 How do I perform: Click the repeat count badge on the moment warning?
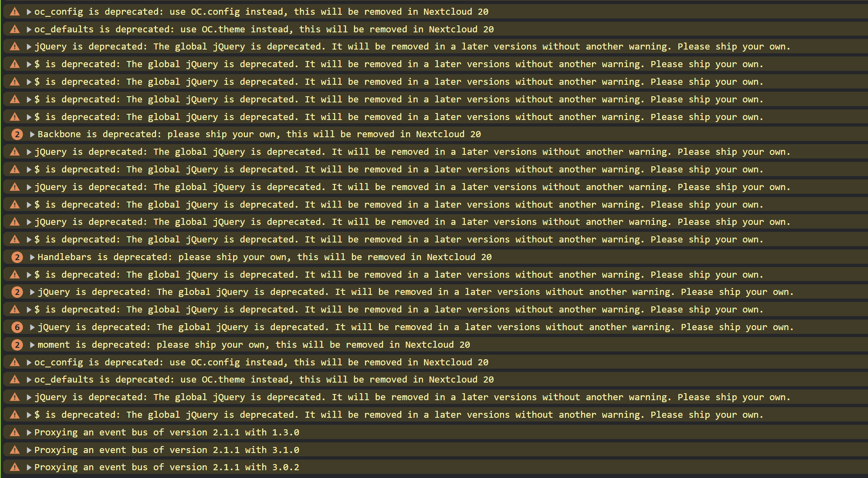click(17, 345)
